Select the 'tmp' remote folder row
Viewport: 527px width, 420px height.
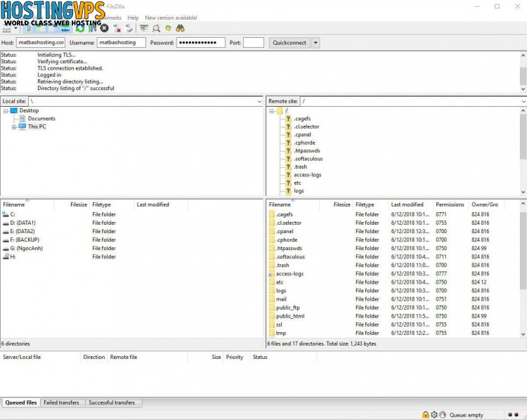(x=393, y=333)
